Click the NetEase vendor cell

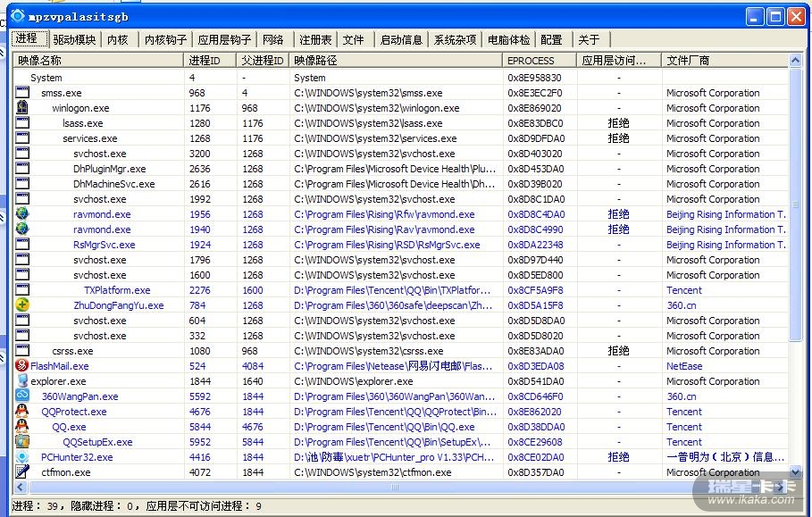coord(684,366)
